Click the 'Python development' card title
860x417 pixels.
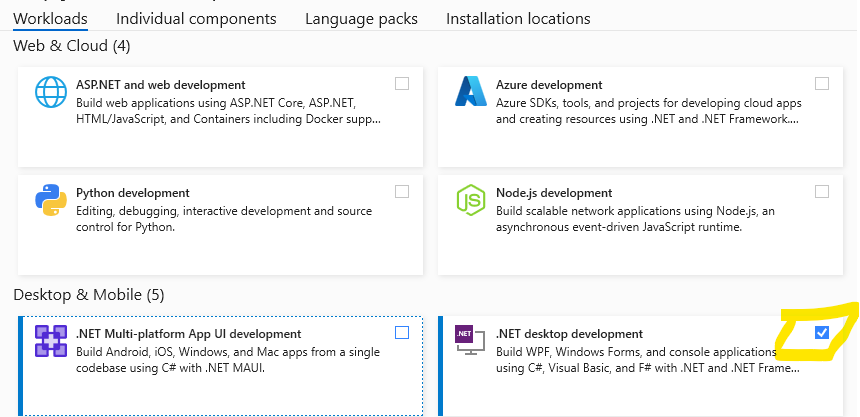(133, 193)
